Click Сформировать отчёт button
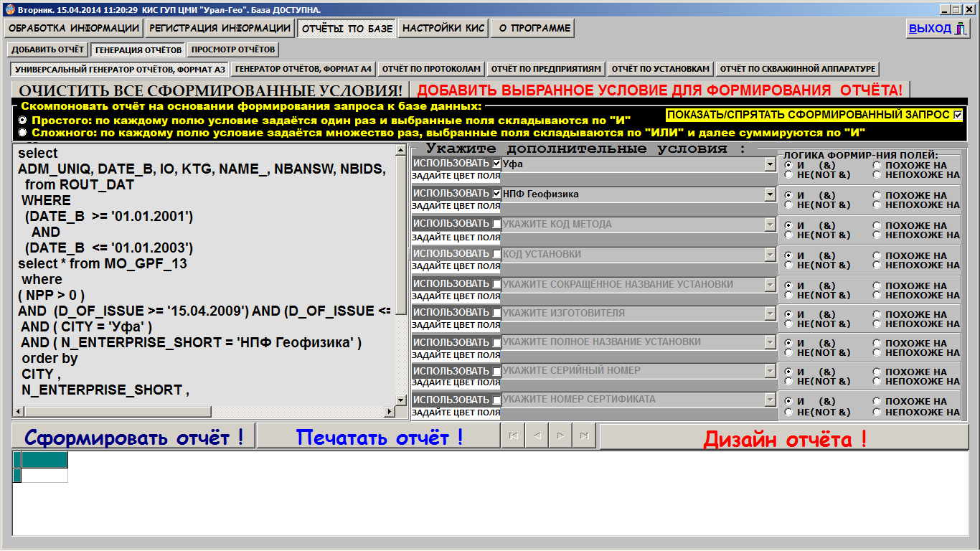Screen dimensions: 980x551 click(133, 436)
